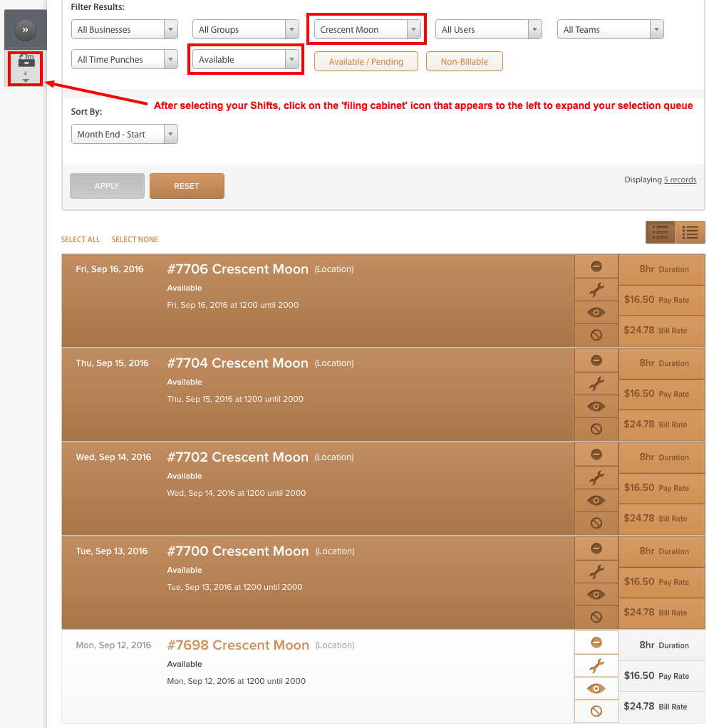Open the All Time Punches dropdown
The width and height of the screenshot is (709, 728).
(125, 59)
